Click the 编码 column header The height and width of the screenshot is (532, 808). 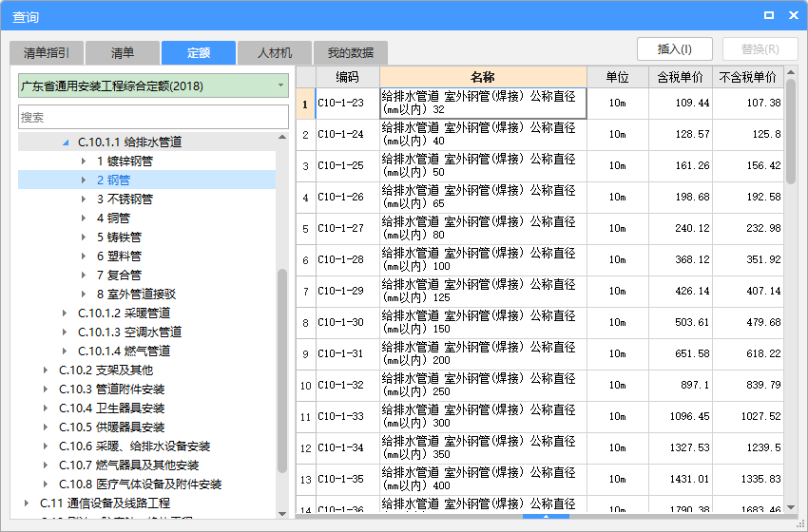point(348,77)
